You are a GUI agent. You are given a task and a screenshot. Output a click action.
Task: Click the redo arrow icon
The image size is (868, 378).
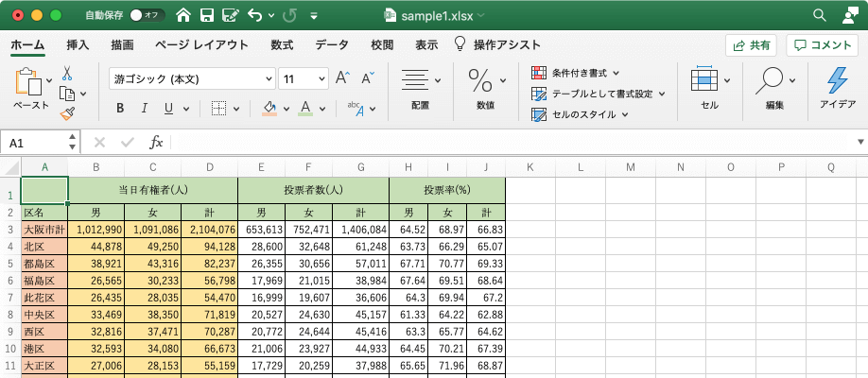289,15
